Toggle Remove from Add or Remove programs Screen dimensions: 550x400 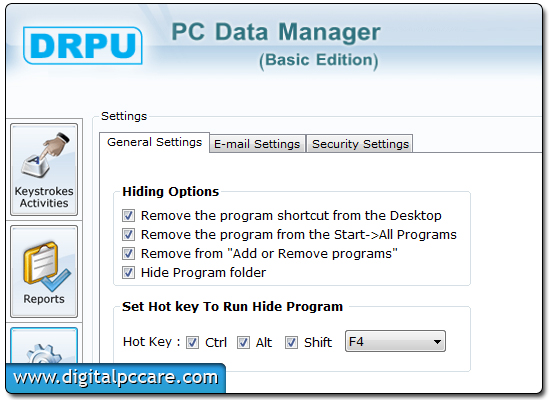point(128,253)
